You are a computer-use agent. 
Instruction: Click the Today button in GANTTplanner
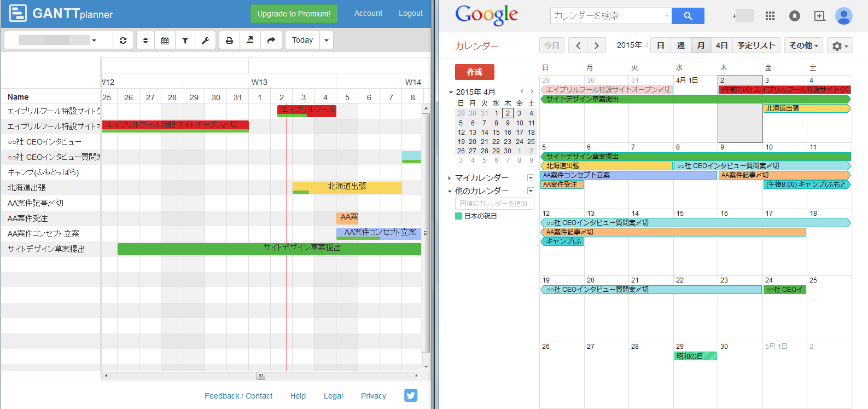[x=302, y=40]
